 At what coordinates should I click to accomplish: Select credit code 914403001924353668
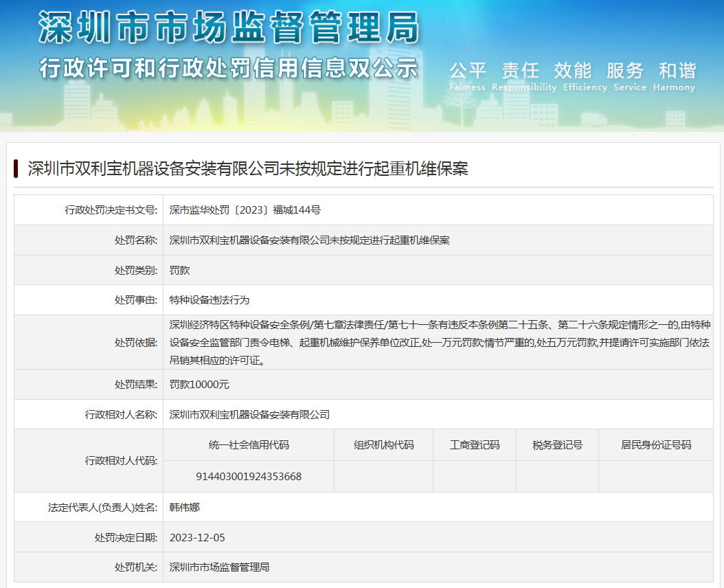click(249, 476)
